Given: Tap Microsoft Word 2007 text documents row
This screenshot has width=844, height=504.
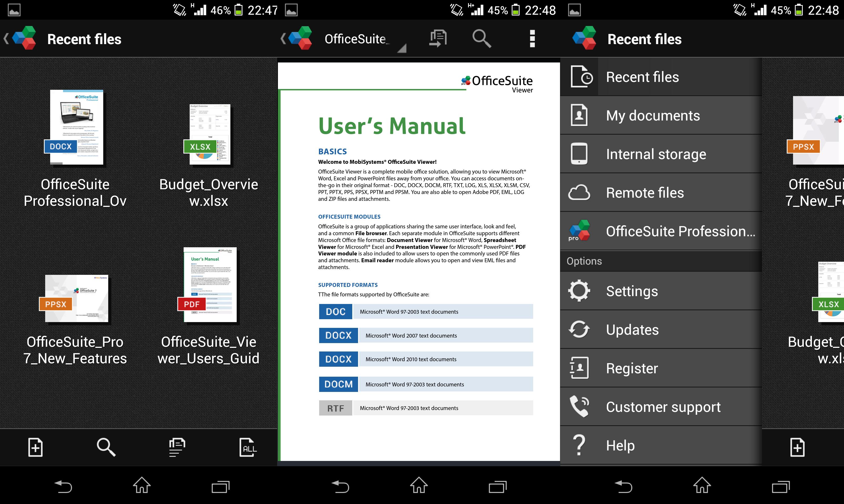Looking at the screenshot, I should coord(426,335).
